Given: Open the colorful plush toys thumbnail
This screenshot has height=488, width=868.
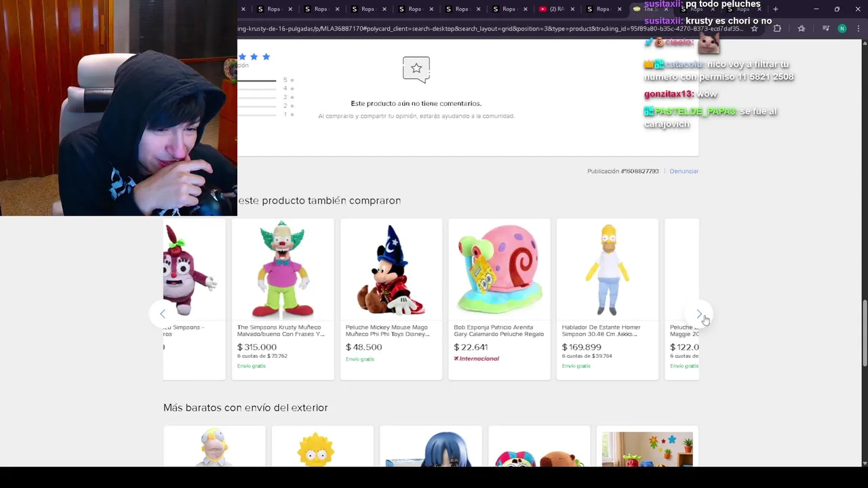Looking at the screenshot, I should click(539, 447).
